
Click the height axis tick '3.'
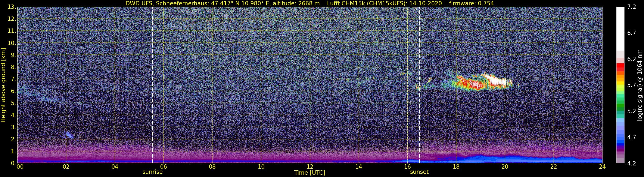[13, 127]
